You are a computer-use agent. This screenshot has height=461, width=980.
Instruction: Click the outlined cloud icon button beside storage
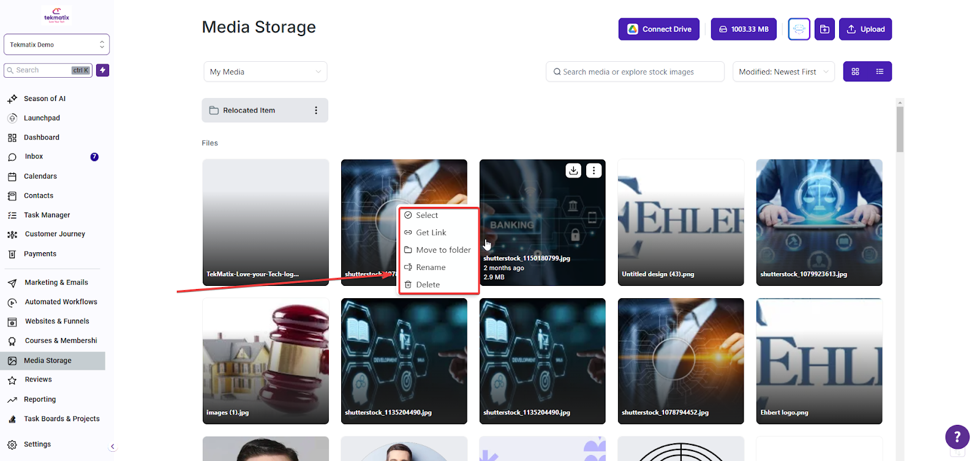pyautogui.click(x=799, y=29)
